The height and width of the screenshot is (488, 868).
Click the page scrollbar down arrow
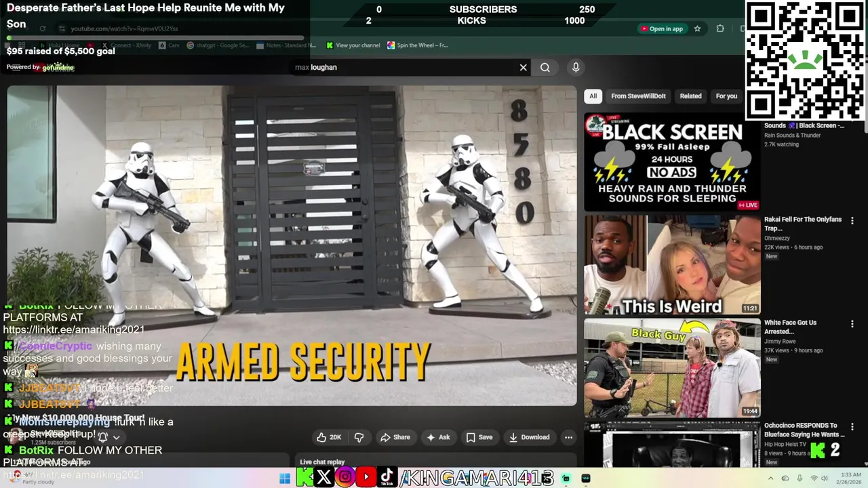click(865, 464)
